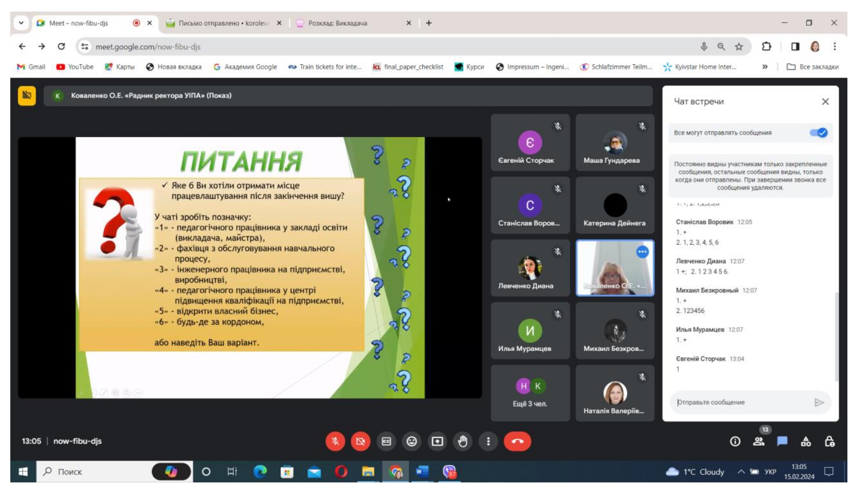Image resolution: width=868 pixels, height=500 pixels.
Task: Toggle the red camera off button
Action: (x=361, y=441)
